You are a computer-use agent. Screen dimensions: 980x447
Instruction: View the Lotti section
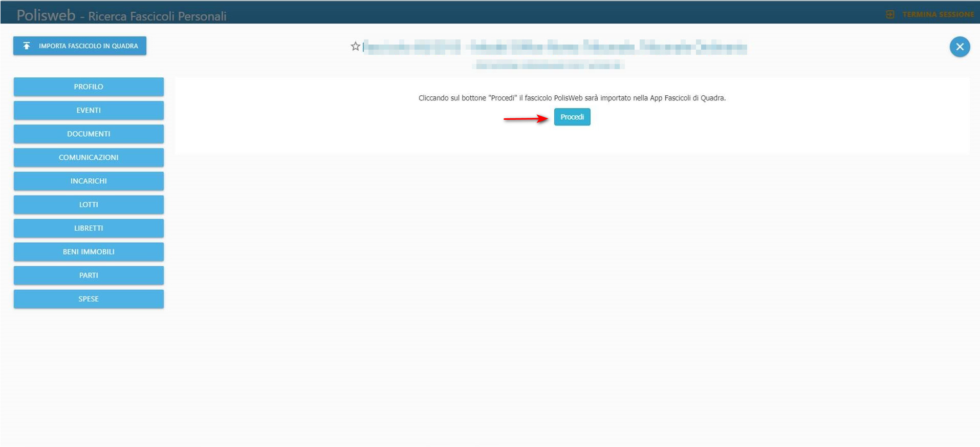(89, 204)
